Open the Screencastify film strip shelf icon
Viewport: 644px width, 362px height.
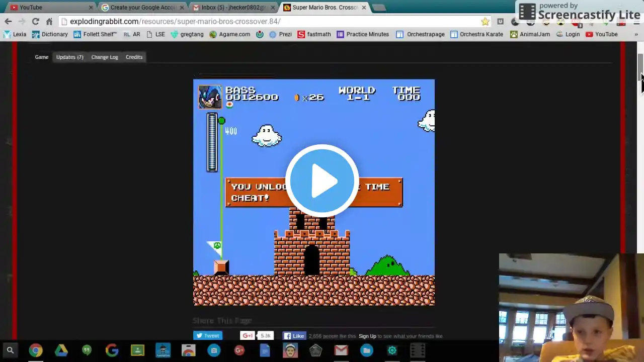pos(418,350)
